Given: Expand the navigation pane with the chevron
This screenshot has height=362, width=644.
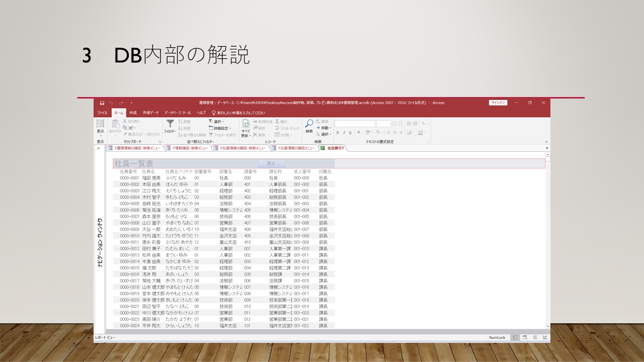Looking at the screenshot, I should 99,148.
